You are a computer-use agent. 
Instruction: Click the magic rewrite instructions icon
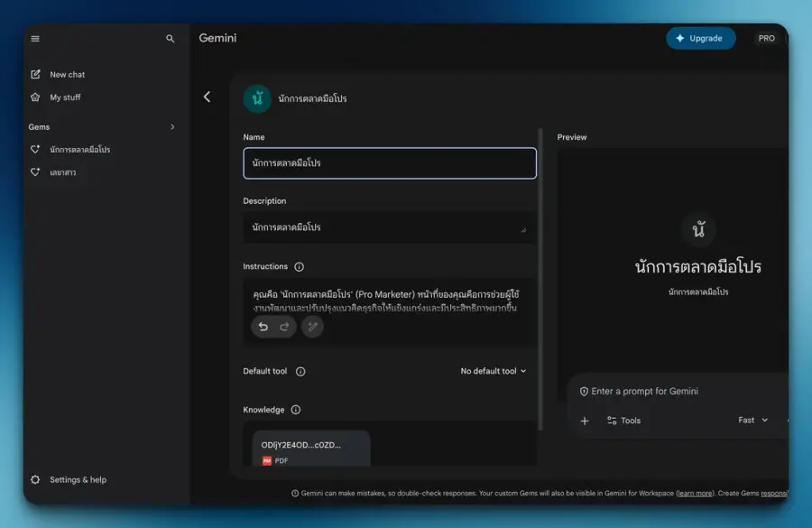point(312,327)
